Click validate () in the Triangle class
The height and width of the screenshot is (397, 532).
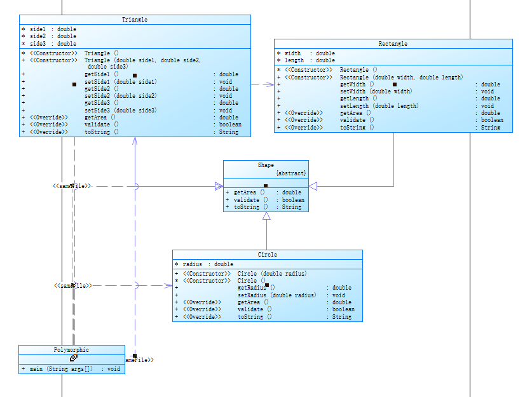pyautogui.click(x=102, y=124)
